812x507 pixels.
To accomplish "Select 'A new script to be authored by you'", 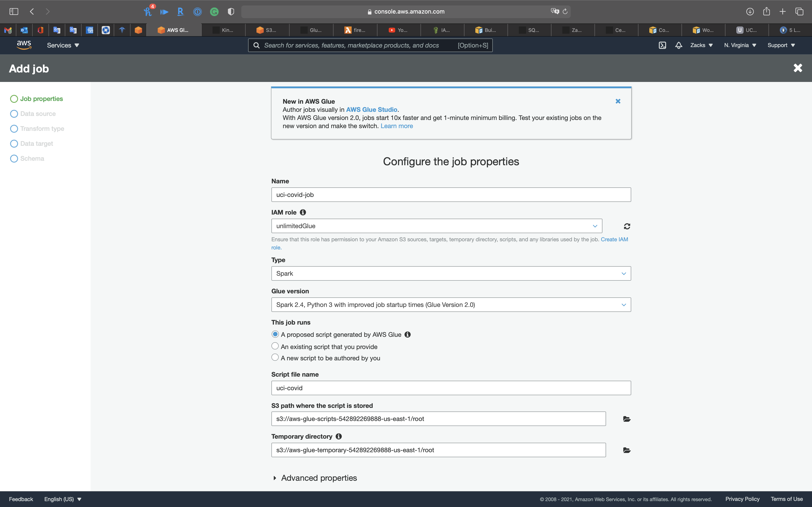I will (x=275, y=357).
